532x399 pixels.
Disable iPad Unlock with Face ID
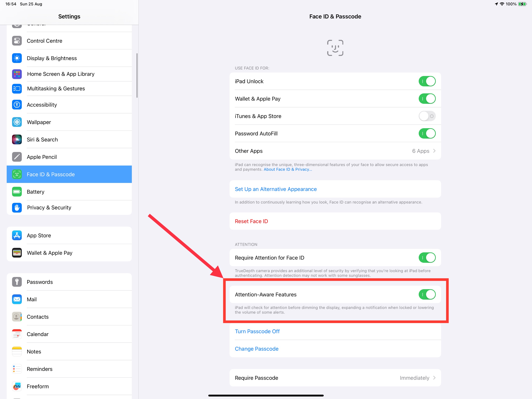click(427, 81)
